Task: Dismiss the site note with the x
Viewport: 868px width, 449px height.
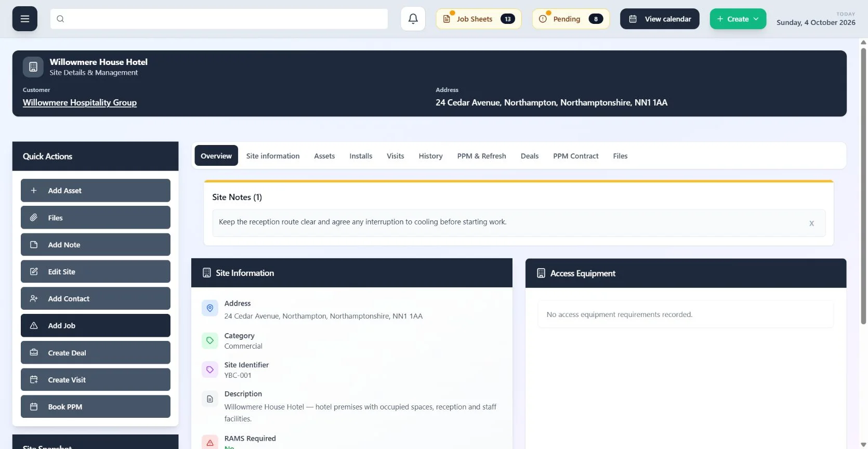Action: 811,223
